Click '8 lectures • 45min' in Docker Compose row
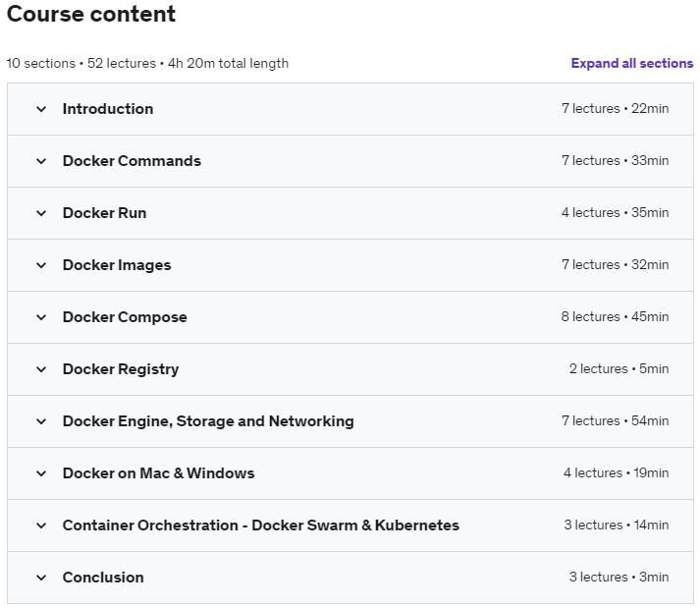 click(616, 316)
